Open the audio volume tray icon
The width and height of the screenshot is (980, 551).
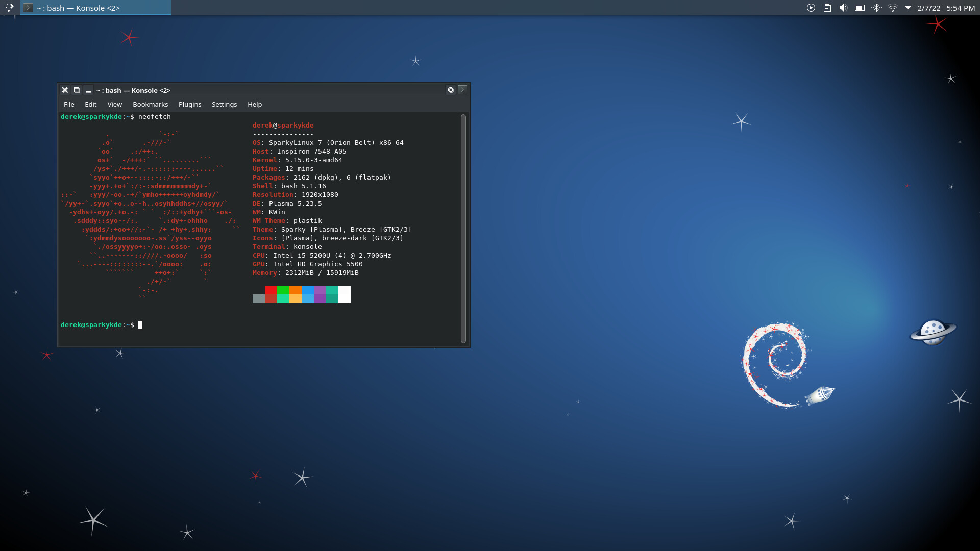click(843, 8)
